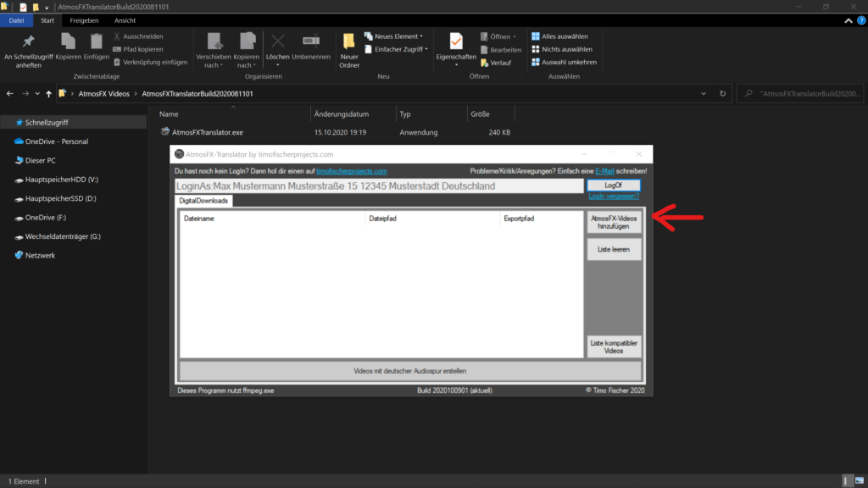Screen dimensions: 868x488
Task: Click the Kopieren ribbon icon
Action: pos(68,47)
